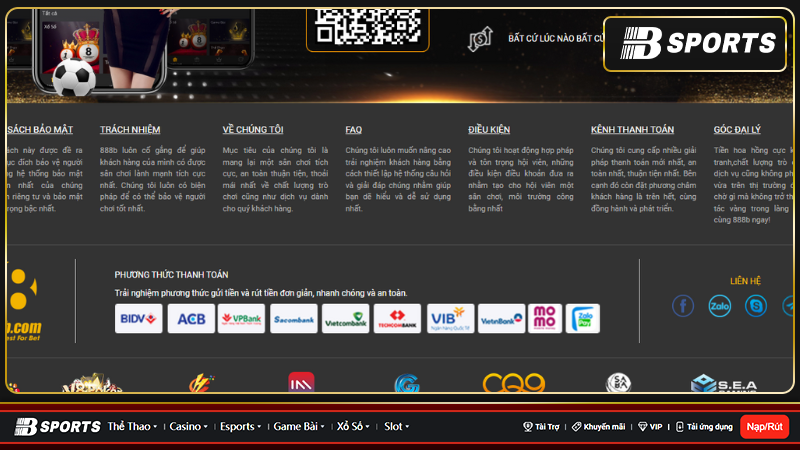Click the phone icon next to Tải ứng dụng
Image resolution: width=800 pixels, height=450 pixels.
[680, 427]
